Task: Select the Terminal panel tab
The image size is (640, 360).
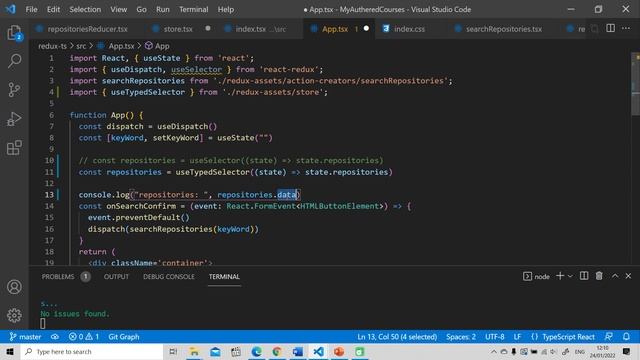Action: [224, 276]
